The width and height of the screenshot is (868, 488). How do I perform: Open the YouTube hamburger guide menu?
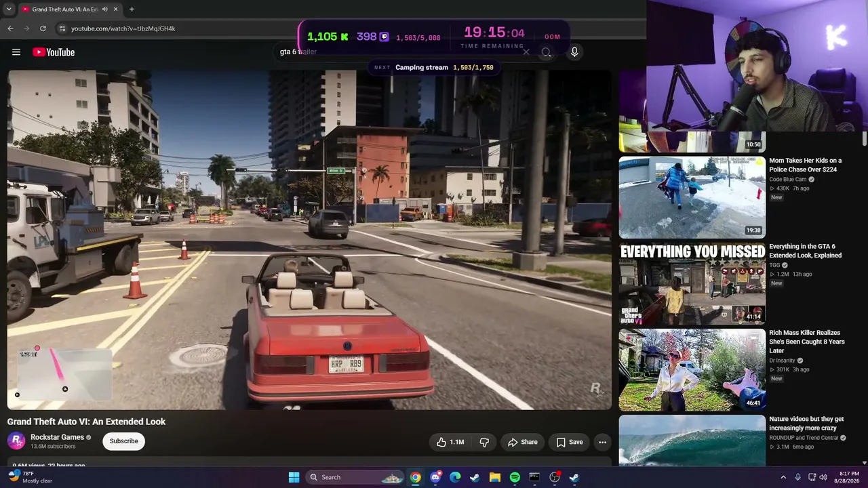coord(16,52)
